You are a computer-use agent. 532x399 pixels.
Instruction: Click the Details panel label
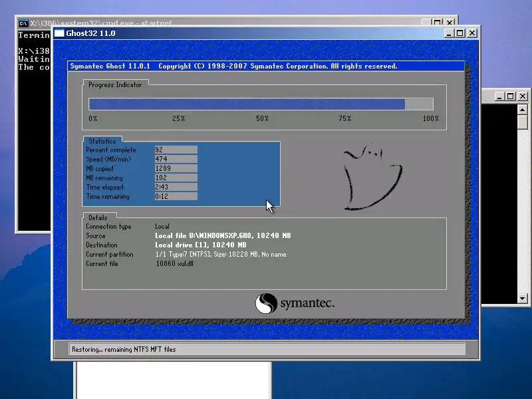98,217
